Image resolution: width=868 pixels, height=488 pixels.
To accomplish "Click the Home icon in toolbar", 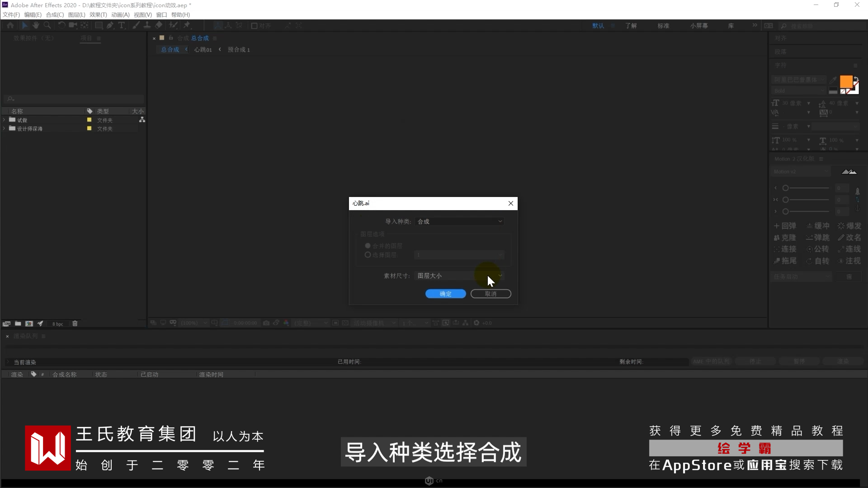I will point(10,25).
